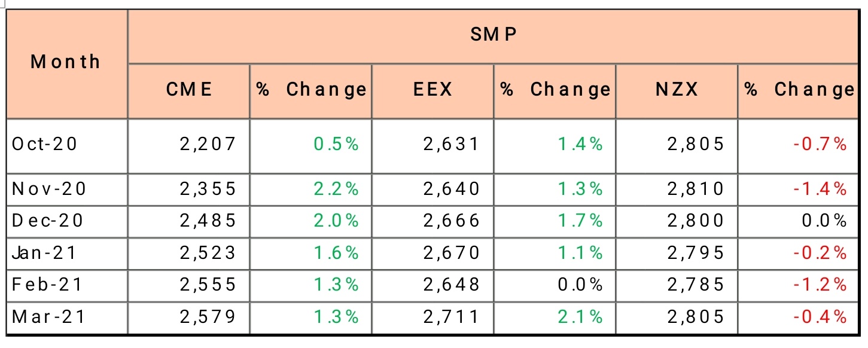Click the Mar-21 row label
The height and width of the screenshot is (348, 868).
[x=48, y=316]
